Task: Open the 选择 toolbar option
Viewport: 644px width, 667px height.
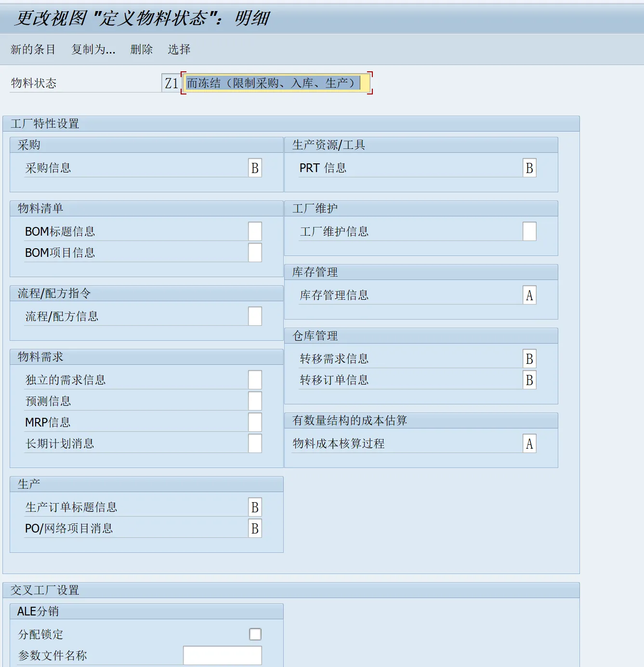Action: [x=179, y=49]
